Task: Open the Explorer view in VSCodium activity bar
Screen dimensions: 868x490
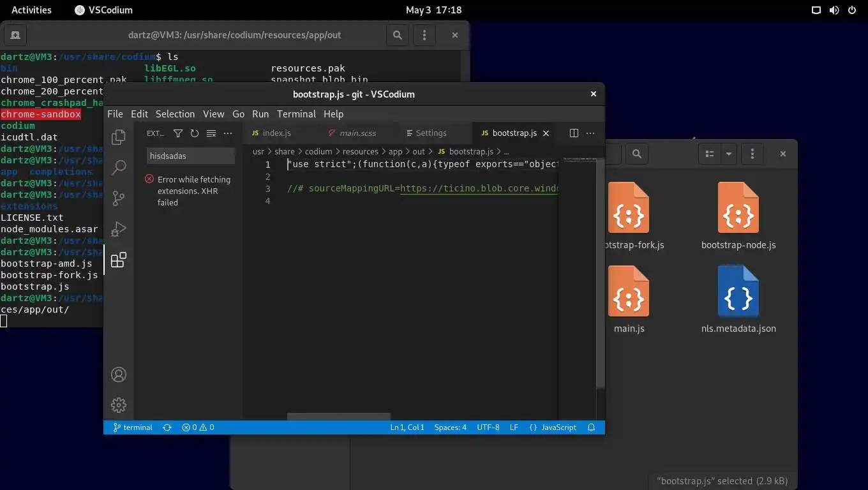Action: point(119,137)
